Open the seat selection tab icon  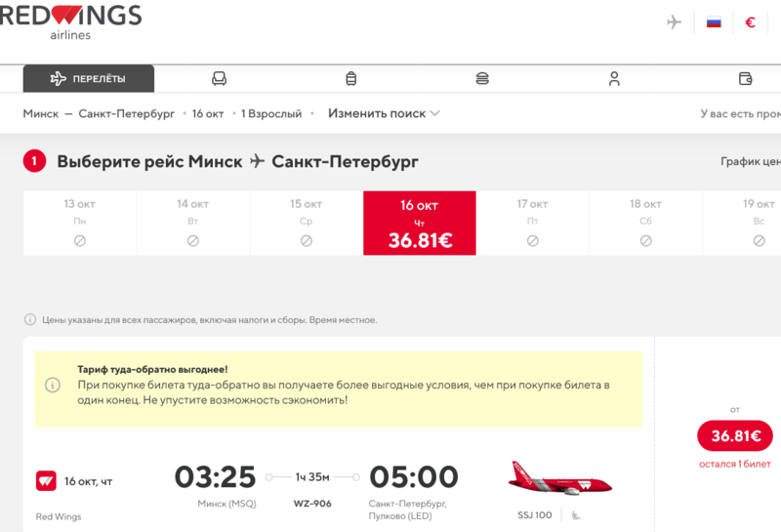(x=220, y=79)
